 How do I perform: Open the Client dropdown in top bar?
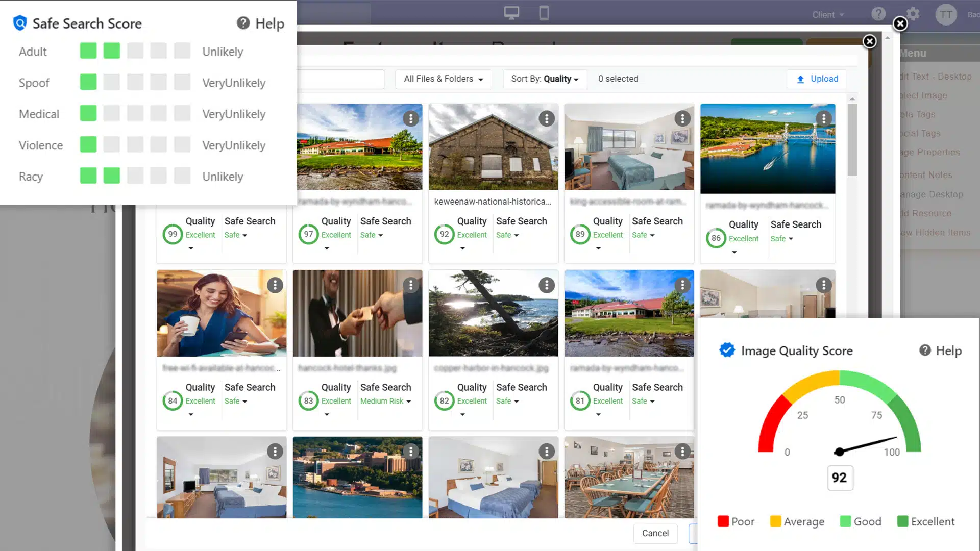pyautogui.click(x=828, y=15)
